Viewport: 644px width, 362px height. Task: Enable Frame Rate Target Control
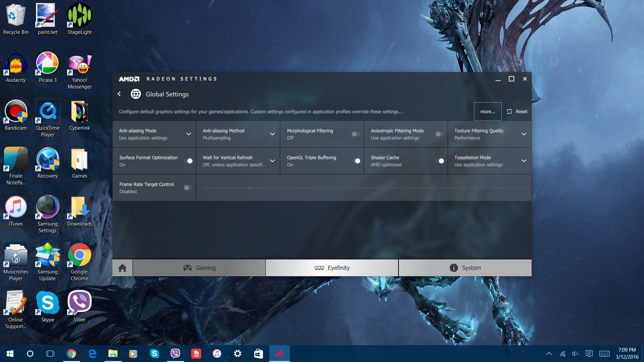[188, 188]
